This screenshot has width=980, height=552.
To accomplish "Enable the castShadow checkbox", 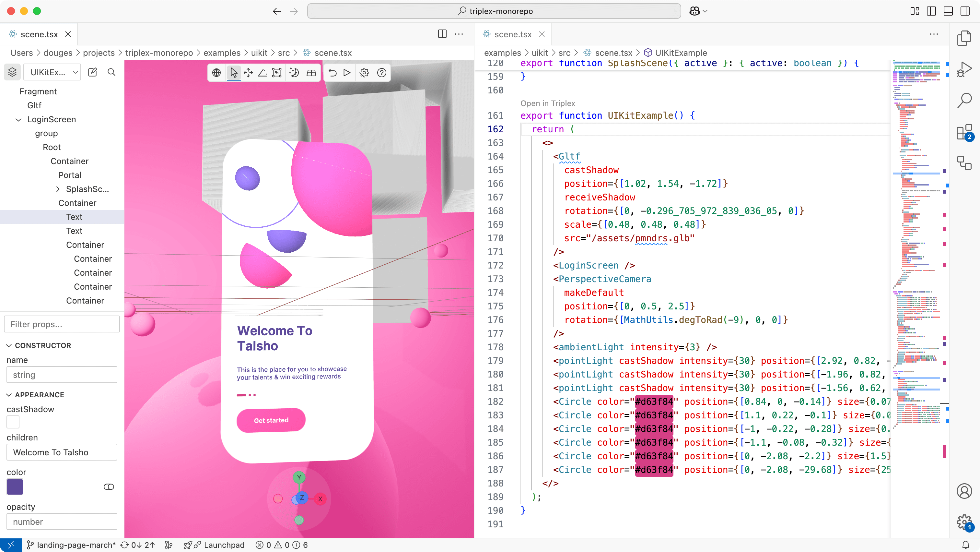I will 13,422.
